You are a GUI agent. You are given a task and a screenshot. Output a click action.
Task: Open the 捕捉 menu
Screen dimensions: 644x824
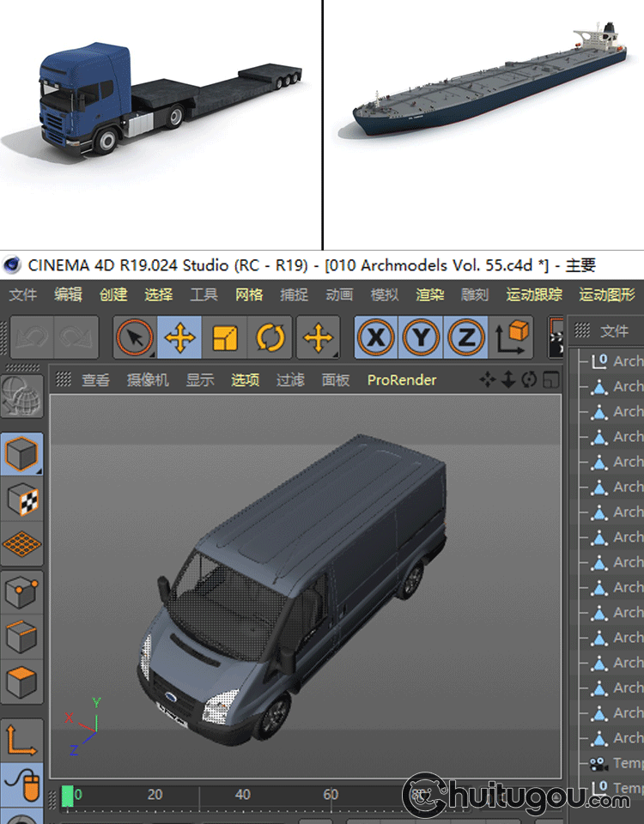[x=294, y=294]
